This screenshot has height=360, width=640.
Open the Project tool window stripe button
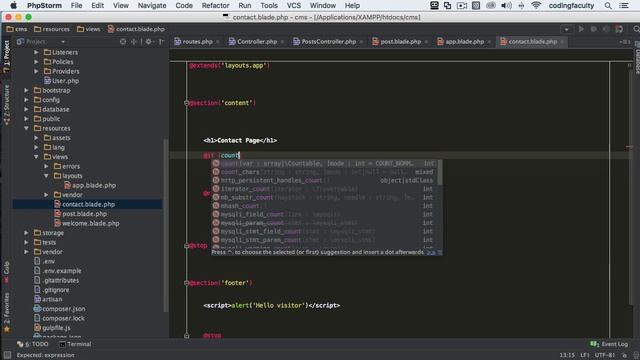point(6,56)
